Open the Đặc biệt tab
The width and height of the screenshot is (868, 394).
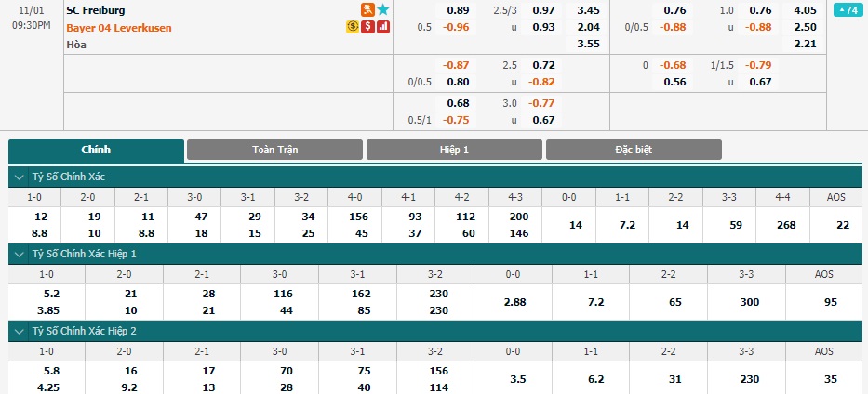coord(634,150)
